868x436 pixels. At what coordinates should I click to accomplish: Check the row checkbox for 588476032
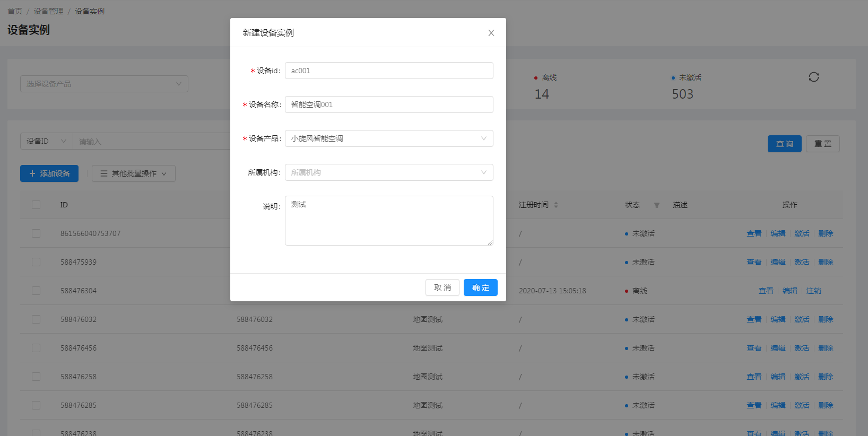(x=36, y=319)
